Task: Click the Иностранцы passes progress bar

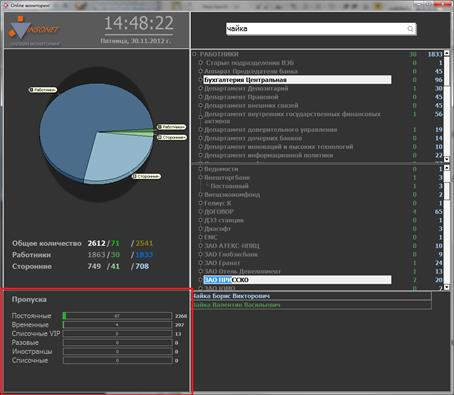Action: (117, 351)
